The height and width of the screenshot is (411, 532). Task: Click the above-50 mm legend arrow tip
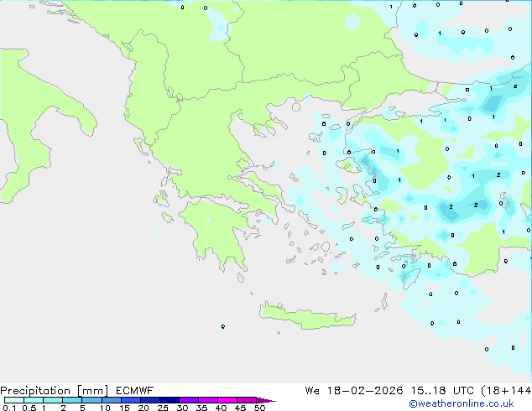[x=266, y=400]
